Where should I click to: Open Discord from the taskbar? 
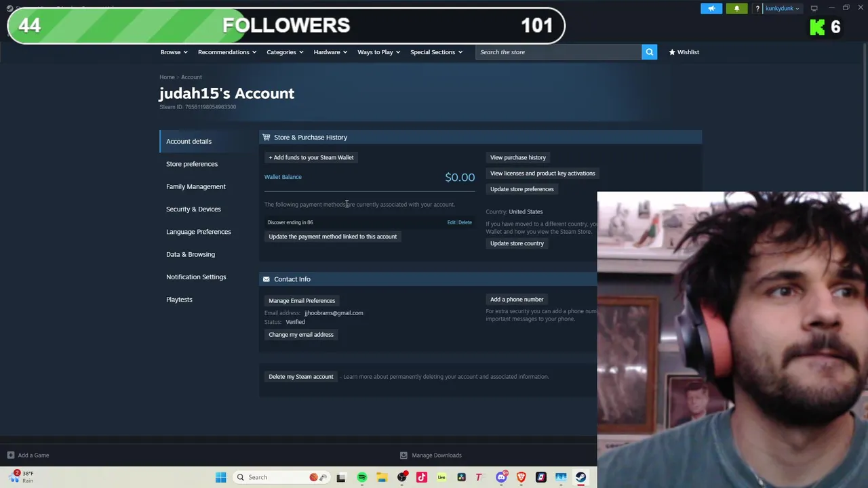pos(501,477)
